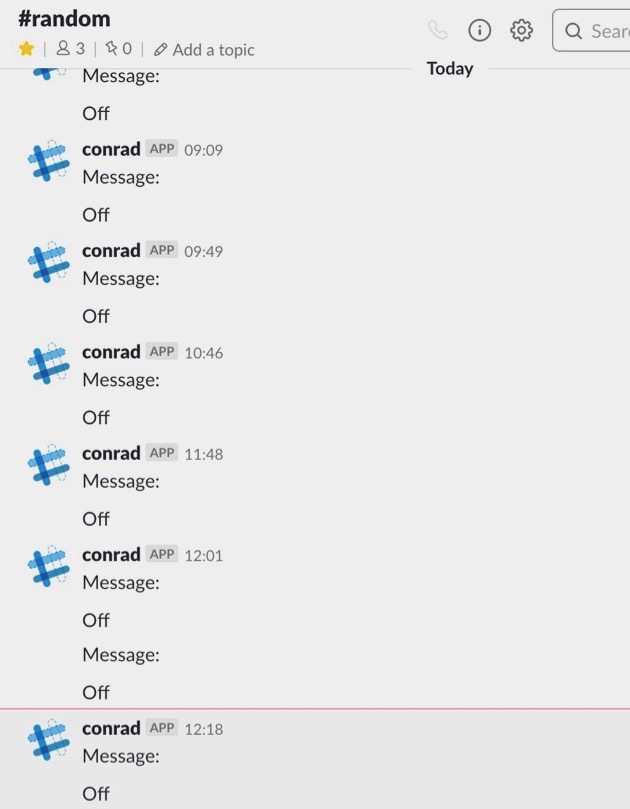Click the conrad avatar on the 09:09 message
This screenshot has height=809, width=630.
(x=49, y=160)
